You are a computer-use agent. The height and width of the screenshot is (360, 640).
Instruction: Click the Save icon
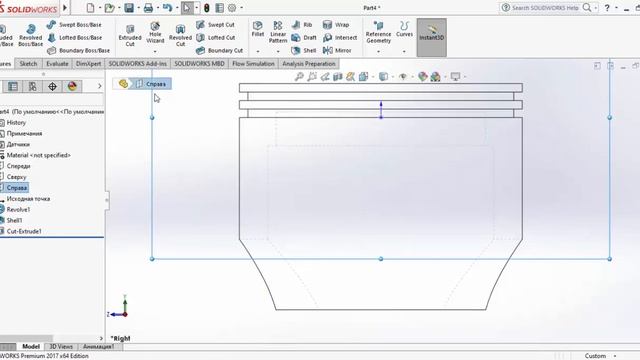pos(129,8)
